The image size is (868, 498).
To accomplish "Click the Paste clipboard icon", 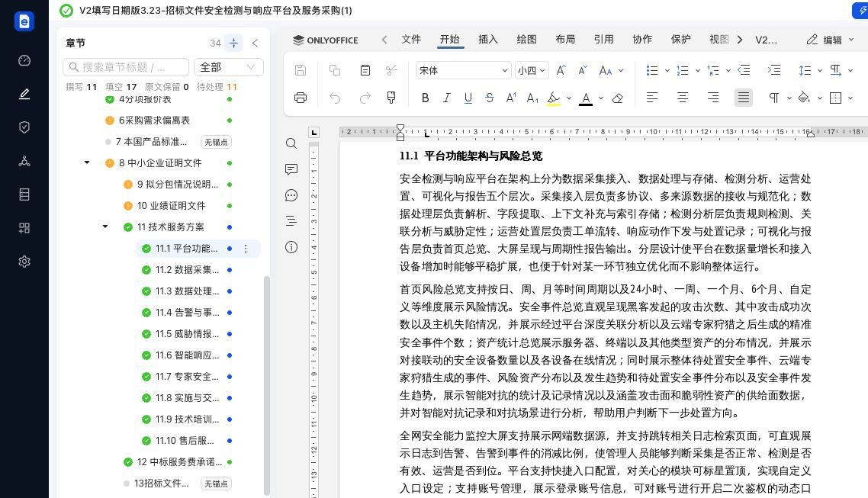I will (365, 70).
